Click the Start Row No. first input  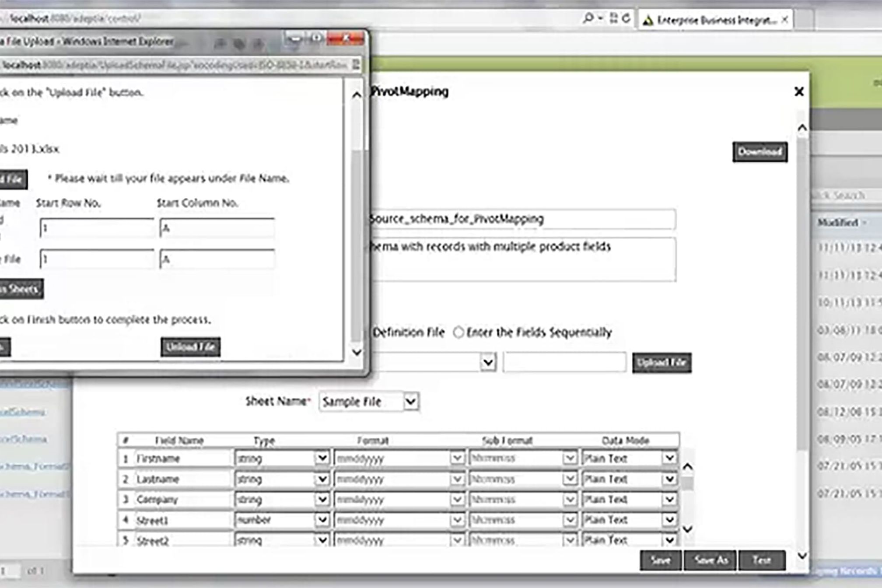(x=97, y=228)
